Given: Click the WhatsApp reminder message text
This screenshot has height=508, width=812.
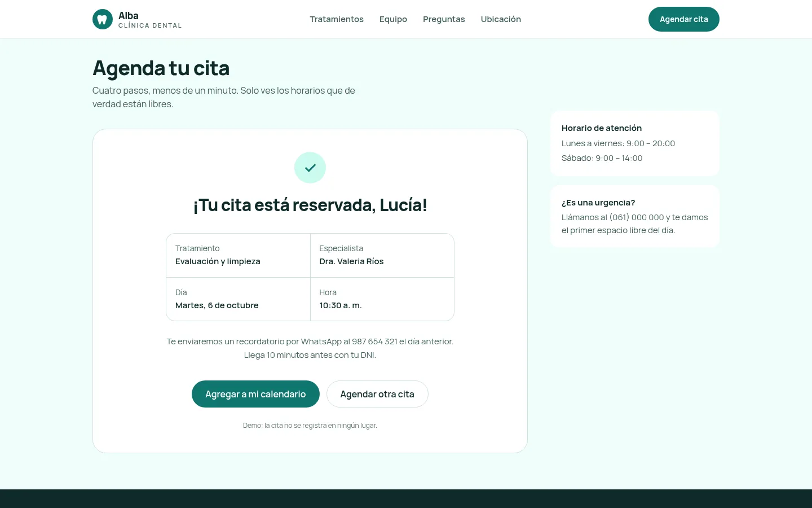Looking at the screenshot, I should [x=310, y=341].
